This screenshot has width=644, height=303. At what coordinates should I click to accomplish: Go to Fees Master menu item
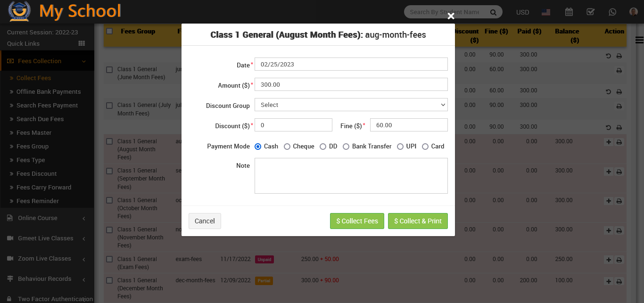tap(34, 133)
